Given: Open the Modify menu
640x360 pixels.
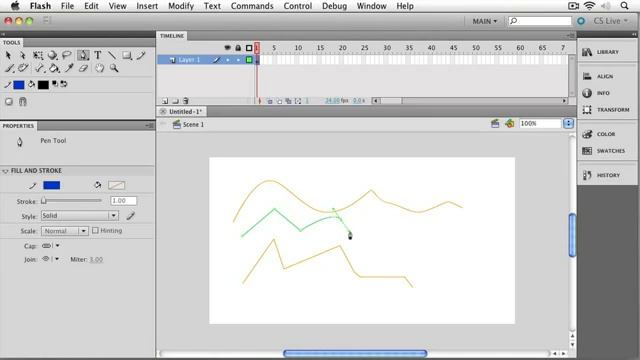Looking at the screenshot, I should (181, 6).
